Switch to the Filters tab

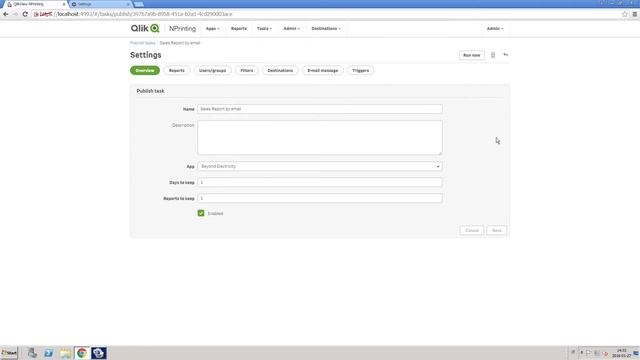247,71
